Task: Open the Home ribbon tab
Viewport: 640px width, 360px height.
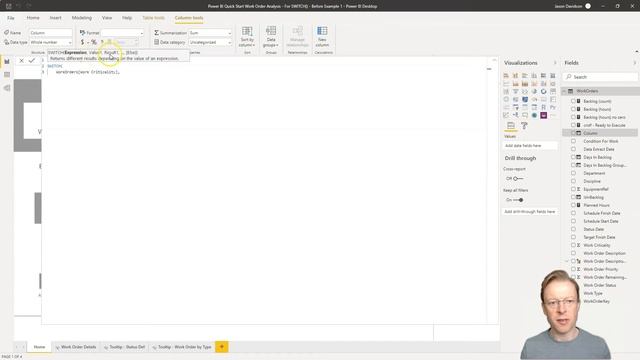Action: point(33,18)
